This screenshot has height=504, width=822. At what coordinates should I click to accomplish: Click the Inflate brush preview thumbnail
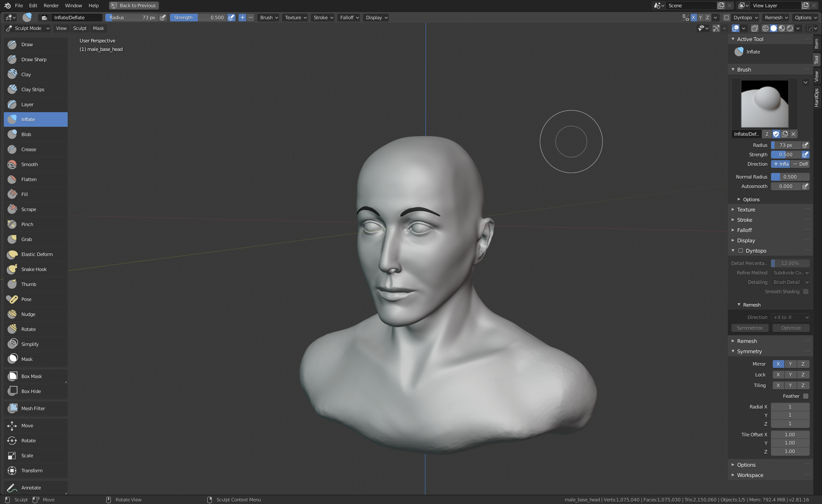tap(764, 104)
